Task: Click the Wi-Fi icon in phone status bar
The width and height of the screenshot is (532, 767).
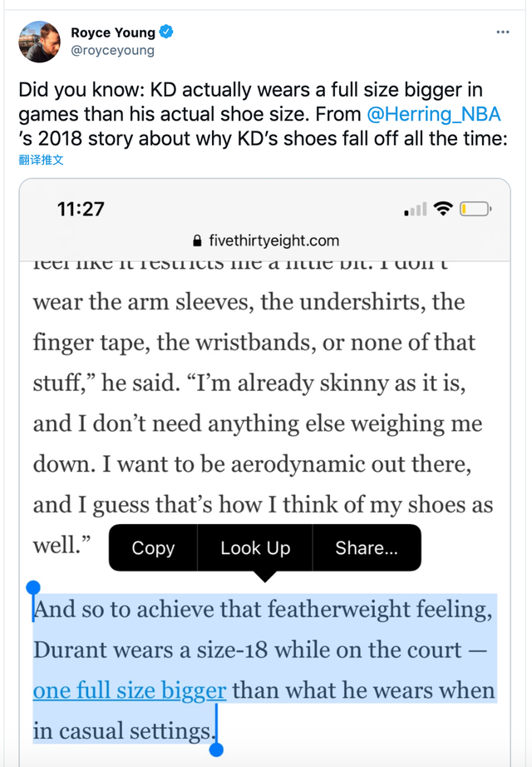Action: coord(443,208)
